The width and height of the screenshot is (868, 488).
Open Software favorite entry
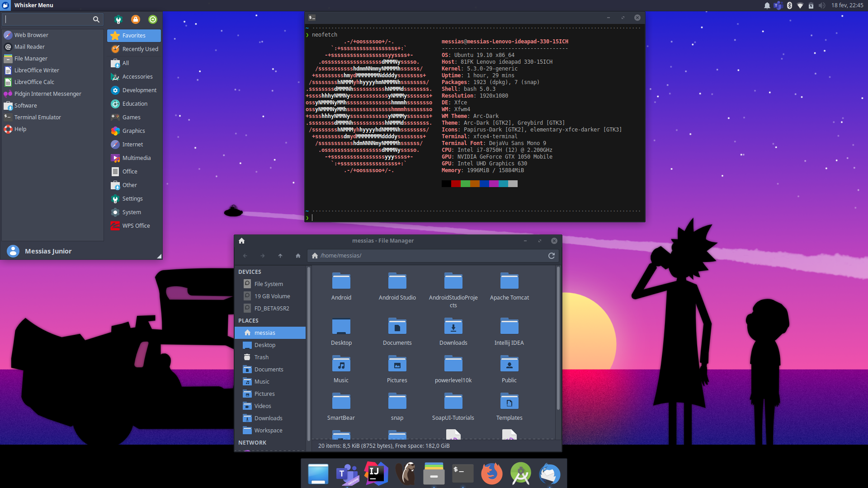point(52,105)
